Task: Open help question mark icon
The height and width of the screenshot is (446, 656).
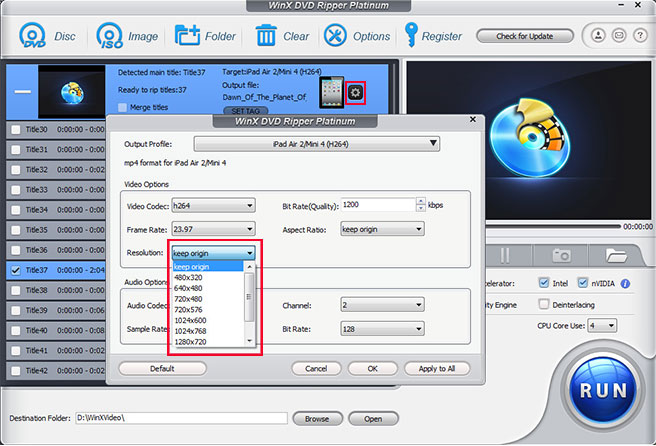Action: pos(640,36)
